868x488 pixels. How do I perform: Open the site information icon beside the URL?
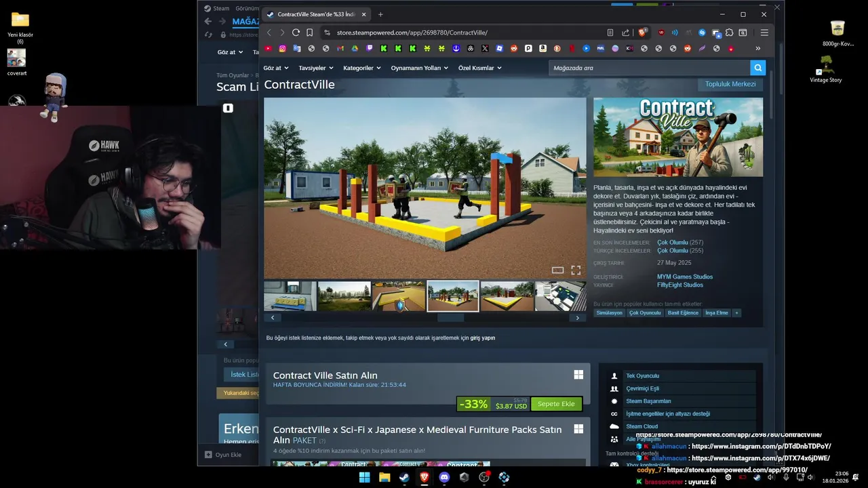[327, 33]
